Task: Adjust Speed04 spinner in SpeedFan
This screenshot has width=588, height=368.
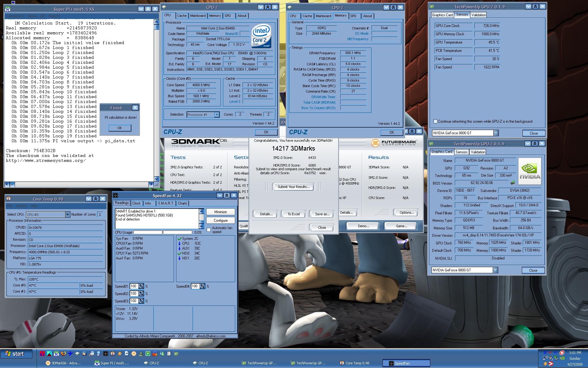Action: [202, 286]
